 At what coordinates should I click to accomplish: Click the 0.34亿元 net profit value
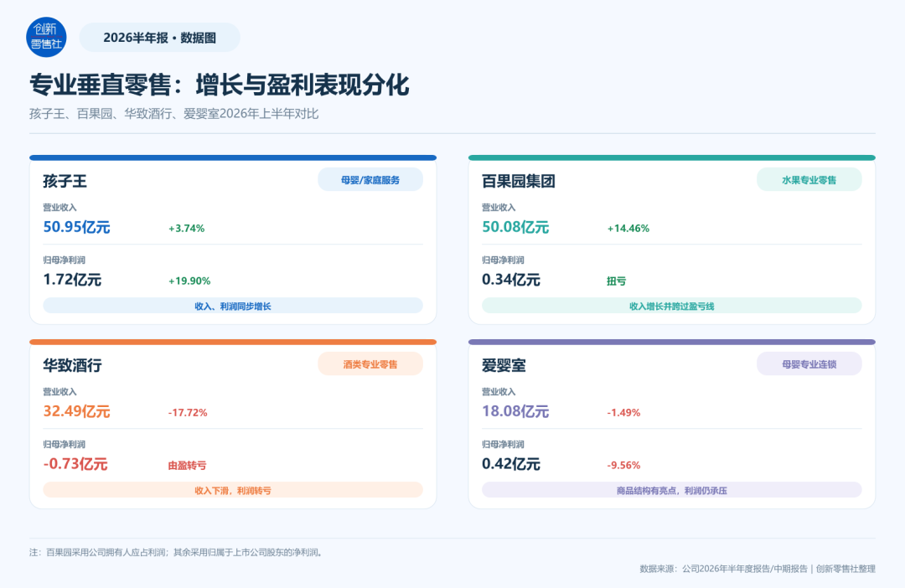coord(511,280)
